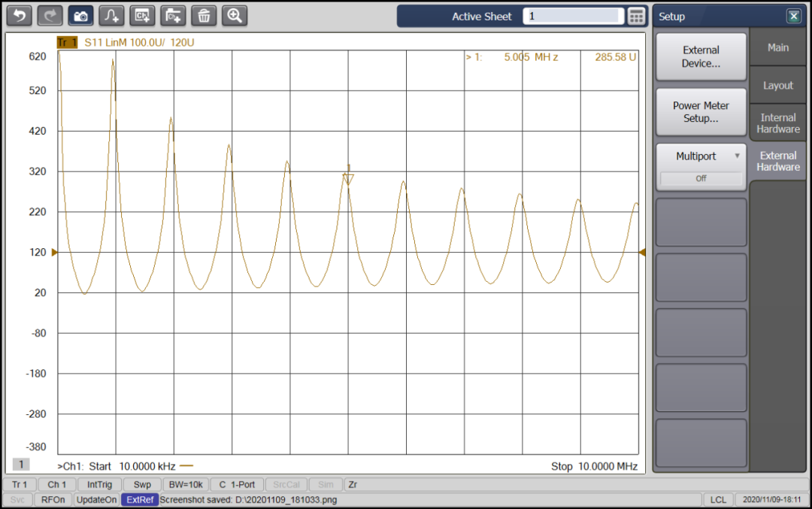This screenshot has width=812, height=509.
Task: Click the Active Sheet input field
Action: [573, 15]
